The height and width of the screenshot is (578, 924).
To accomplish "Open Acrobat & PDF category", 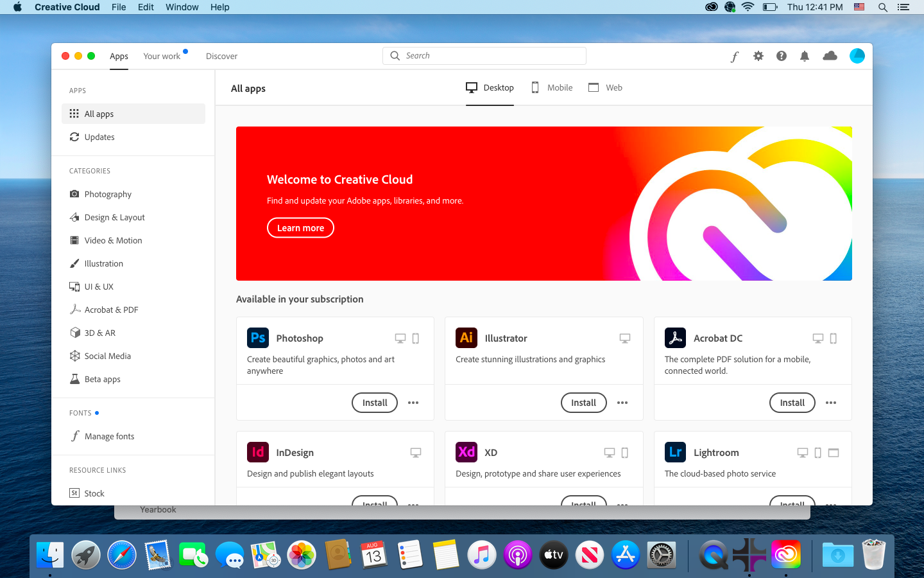I will (x=133, y=310).
